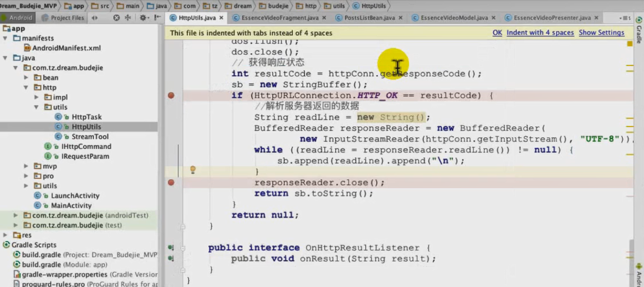Viewport: 644px width, 287px height.
Task: Select the Gradle Scripts node
Action: tap(34, 245)
